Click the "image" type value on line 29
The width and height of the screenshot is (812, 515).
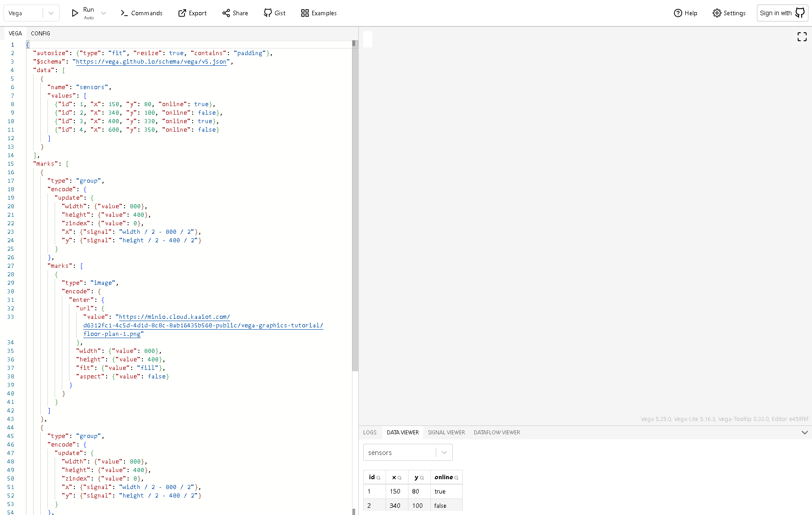(103, 283)
